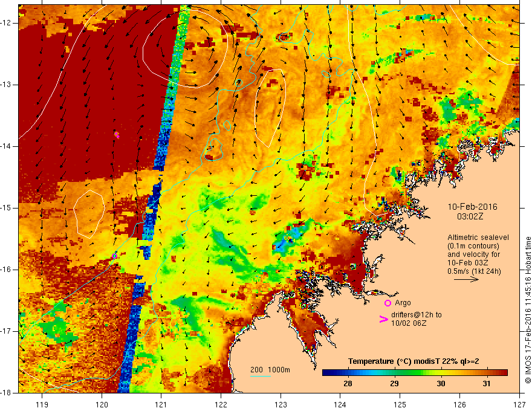Click the '(0.1m contours)' legend text
The height and width of the screenshot is (411, 532).
click(x=473, y=246)
